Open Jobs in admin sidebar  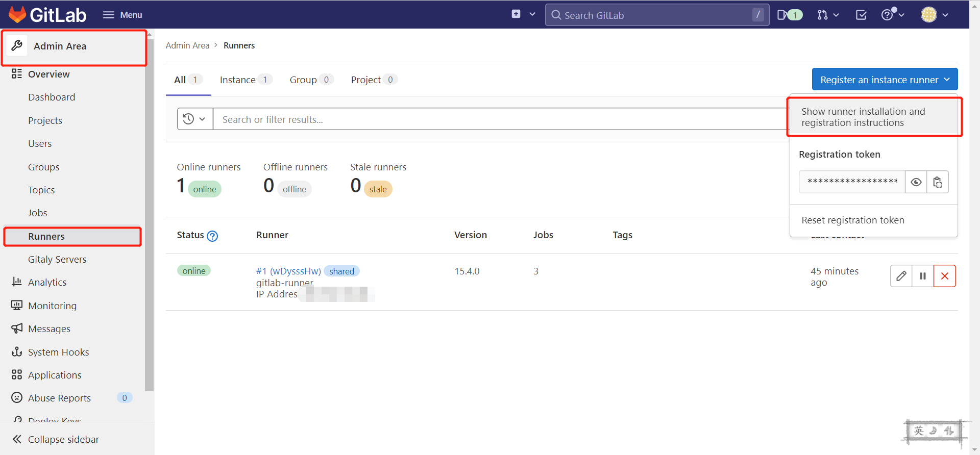37,213
